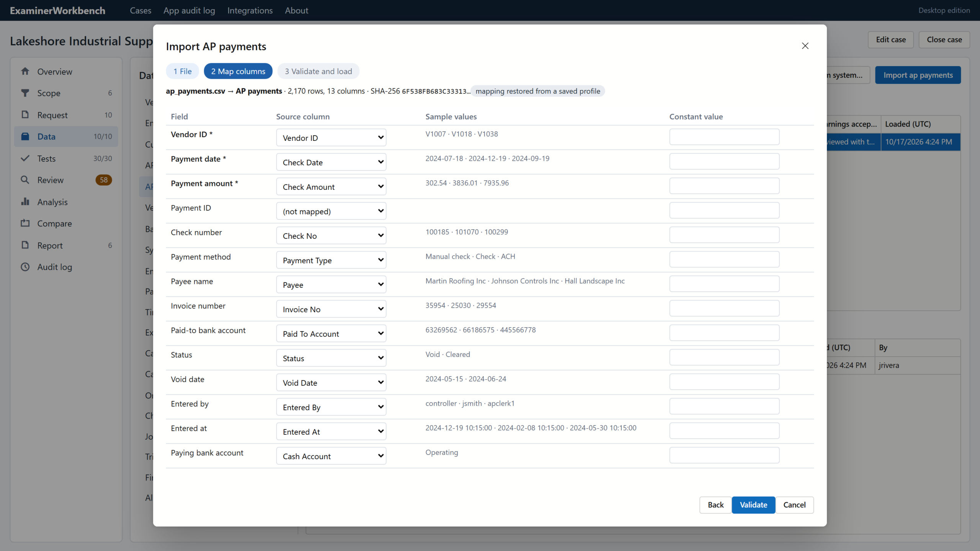Open the Cases menu in top bar
This screenshot has height=551, width=980.
140,10
